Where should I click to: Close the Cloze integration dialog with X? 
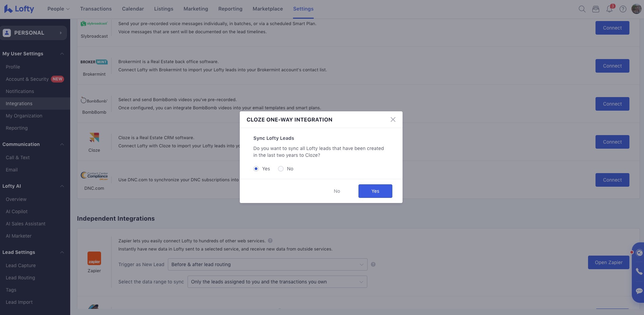393,119
